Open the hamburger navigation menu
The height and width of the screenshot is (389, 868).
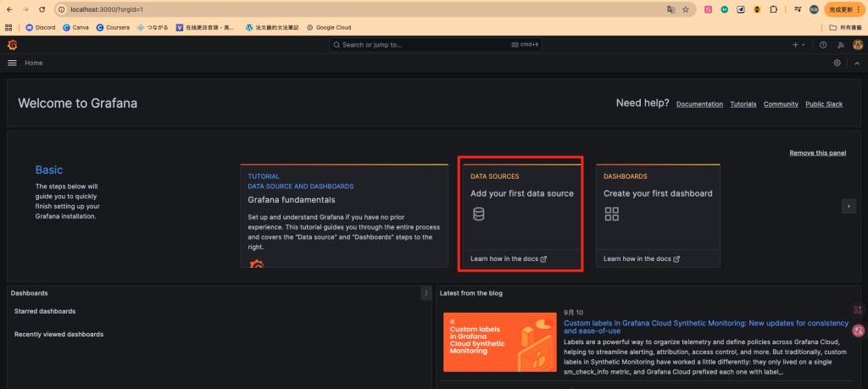tap(12, 63)
